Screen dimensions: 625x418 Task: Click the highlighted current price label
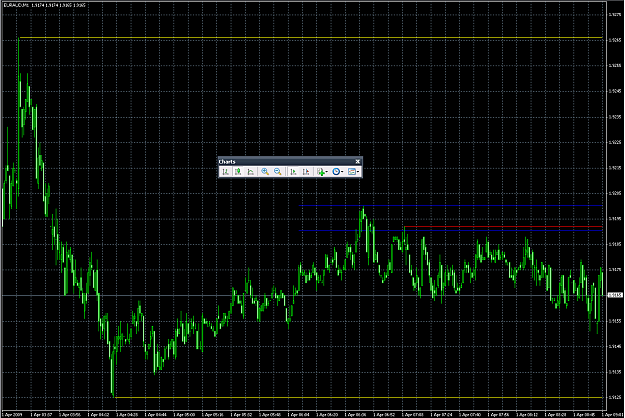(x=615, y=295)
